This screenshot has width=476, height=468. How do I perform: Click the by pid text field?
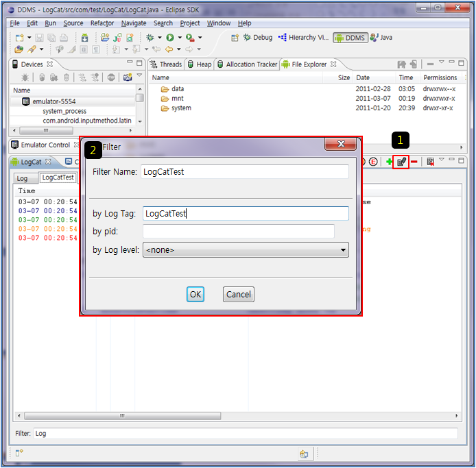click(239, 232)
